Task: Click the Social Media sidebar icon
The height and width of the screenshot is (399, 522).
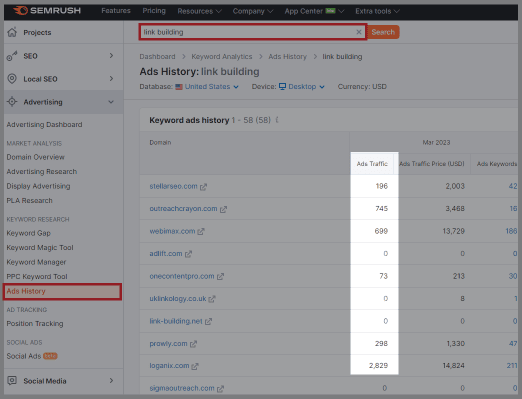Action: pos(12,380)
